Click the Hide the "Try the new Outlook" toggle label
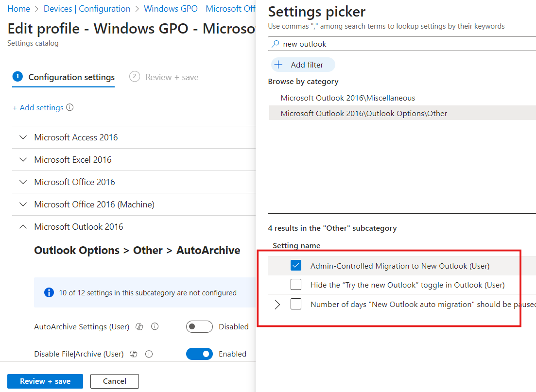 [x=408, y=285]
